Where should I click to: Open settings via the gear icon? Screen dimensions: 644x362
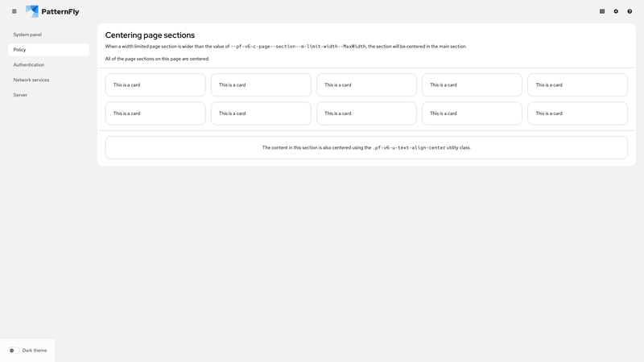point(616,11)
